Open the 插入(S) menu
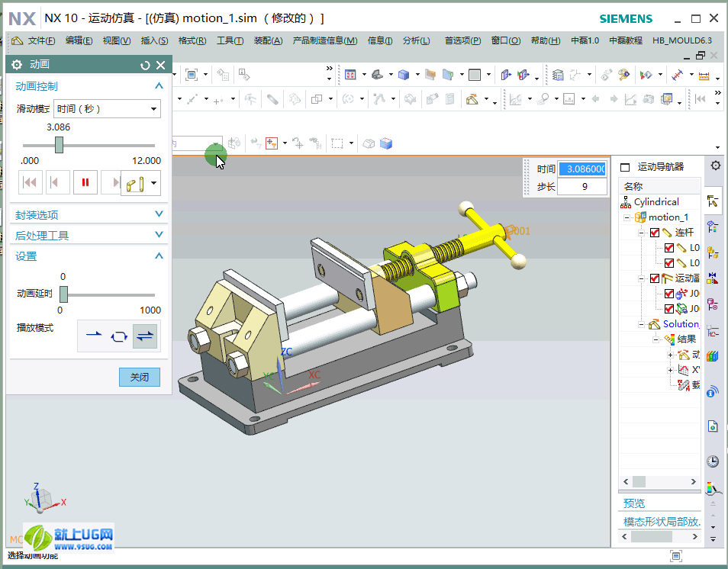728x569 pixels. (x=155, y=41)
